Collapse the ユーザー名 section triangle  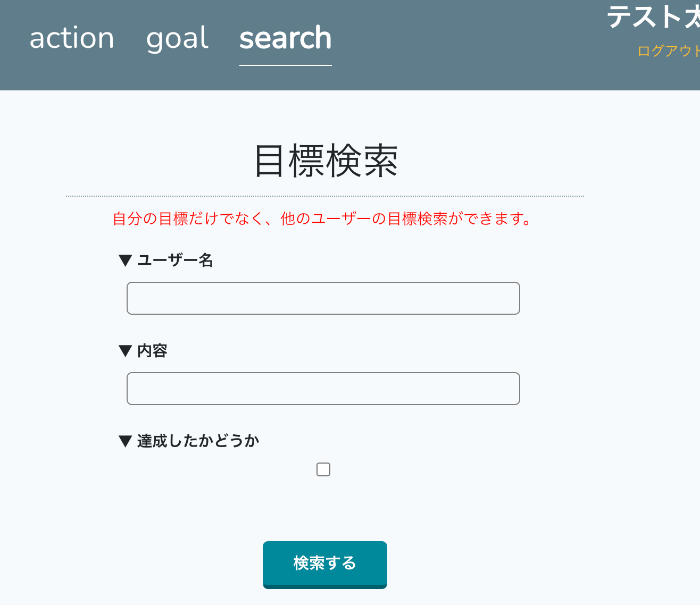[x=124, y=260]
